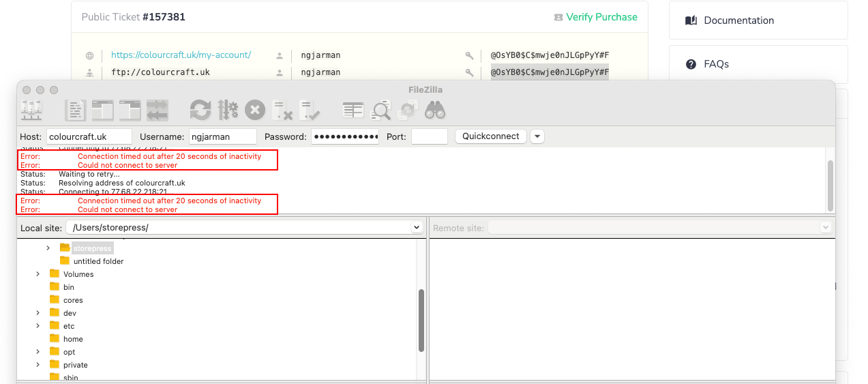Click the Username input field
This screenshot has height=384, width=868.
click(x=223, y=136)
